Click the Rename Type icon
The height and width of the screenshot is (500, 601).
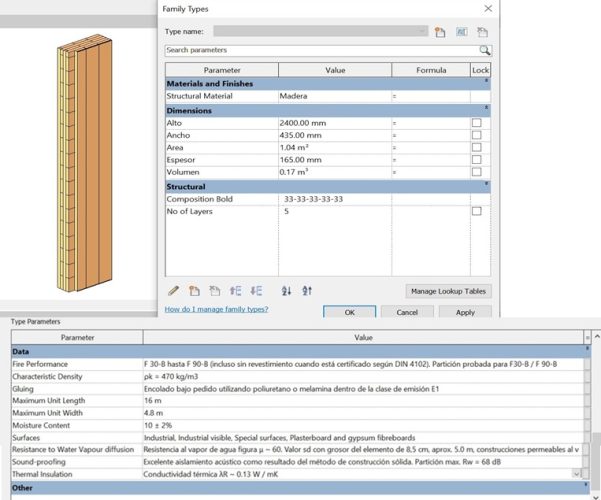(462, 32)
